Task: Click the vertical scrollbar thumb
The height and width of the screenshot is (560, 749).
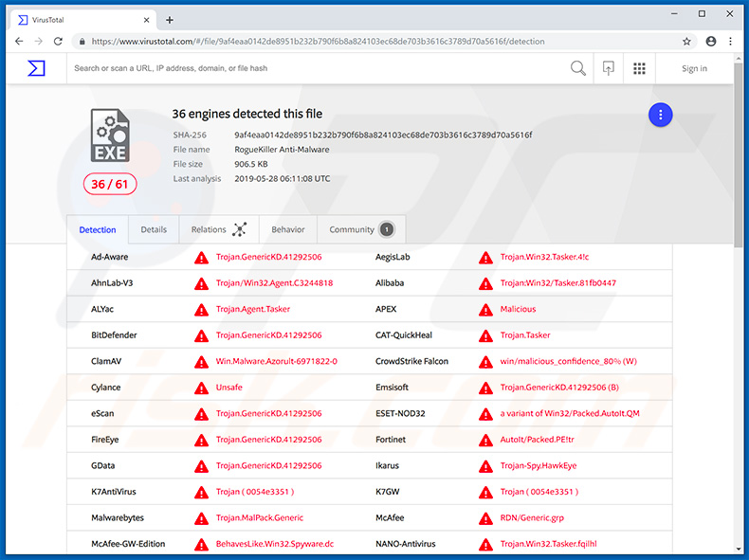Action: click(739, 154)
